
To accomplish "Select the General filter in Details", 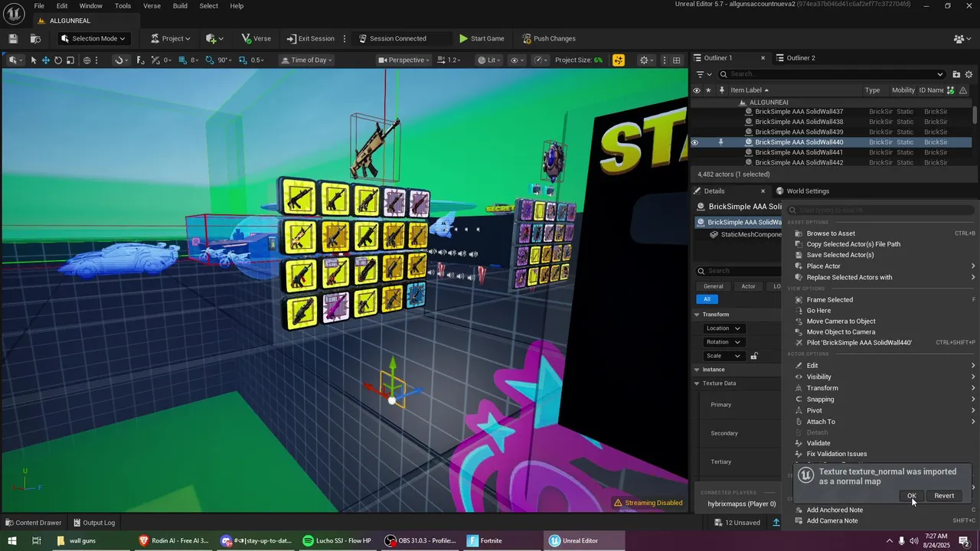I will click(x=713, y=286).
